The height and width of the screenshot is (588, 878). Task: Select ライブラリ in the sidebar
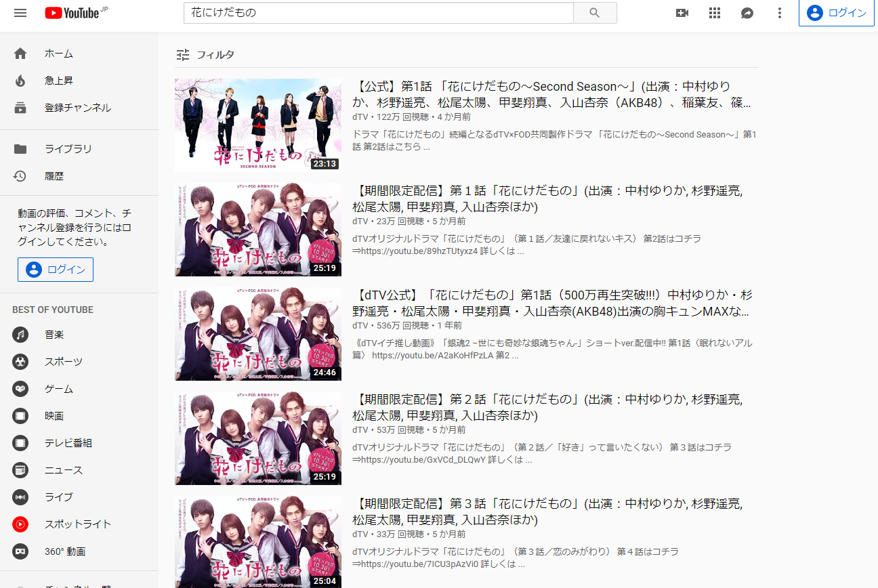coord(68,149)
